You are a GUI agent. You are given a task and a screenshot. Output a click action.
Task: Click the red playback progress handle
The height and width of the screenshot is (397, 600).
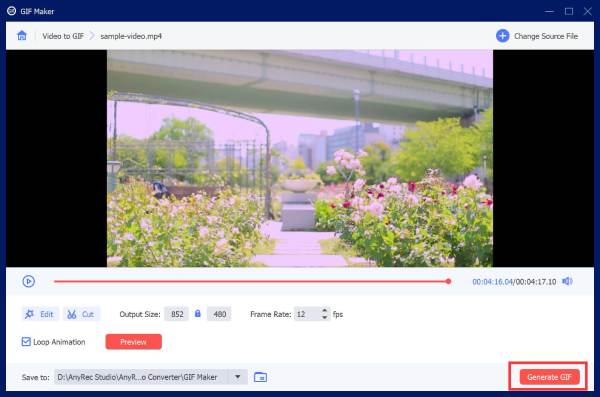(x=448, y=281)
